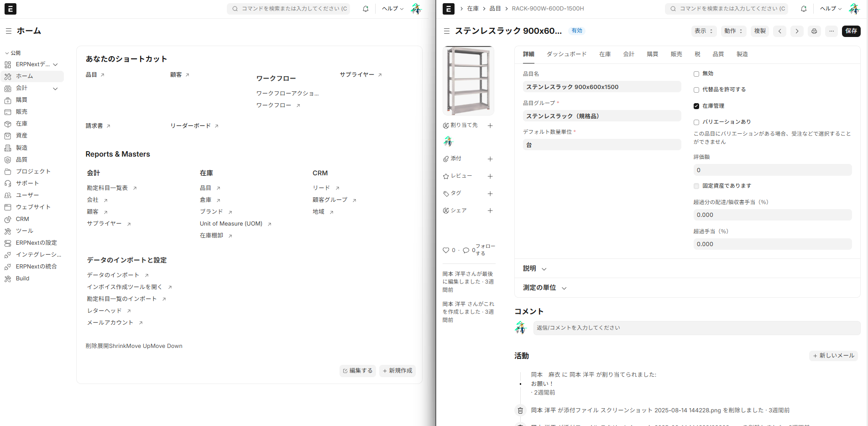This screenshot has height=426, width=868.
Task: Click the stainless rack product thumbnail
Action: tap(468, 81)
